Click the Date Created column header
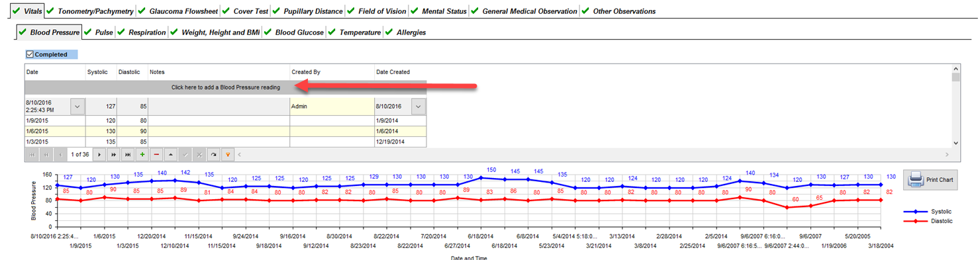The height and width of the screenshot is (260, 980). [401, 71]
